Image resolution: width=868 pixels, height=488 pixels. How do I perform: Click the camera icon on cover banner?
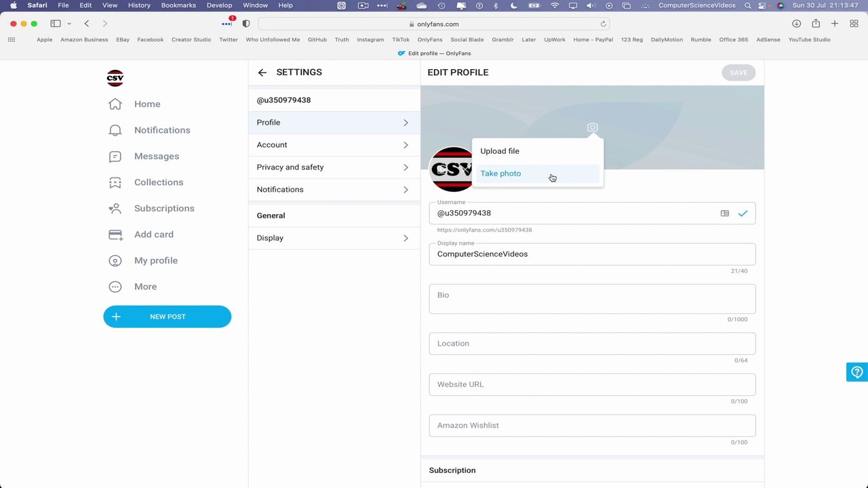coord(593,127)
